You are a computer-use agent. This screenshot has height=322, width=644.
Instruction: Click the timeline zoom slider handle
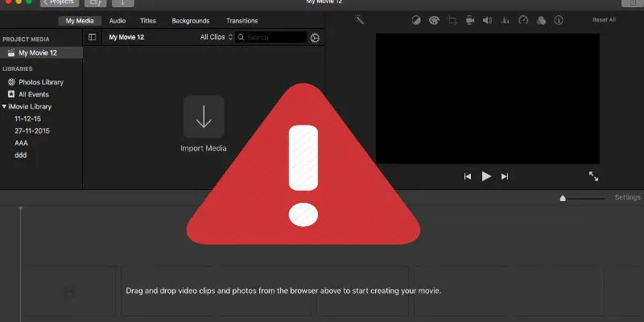tap(563, 198)
